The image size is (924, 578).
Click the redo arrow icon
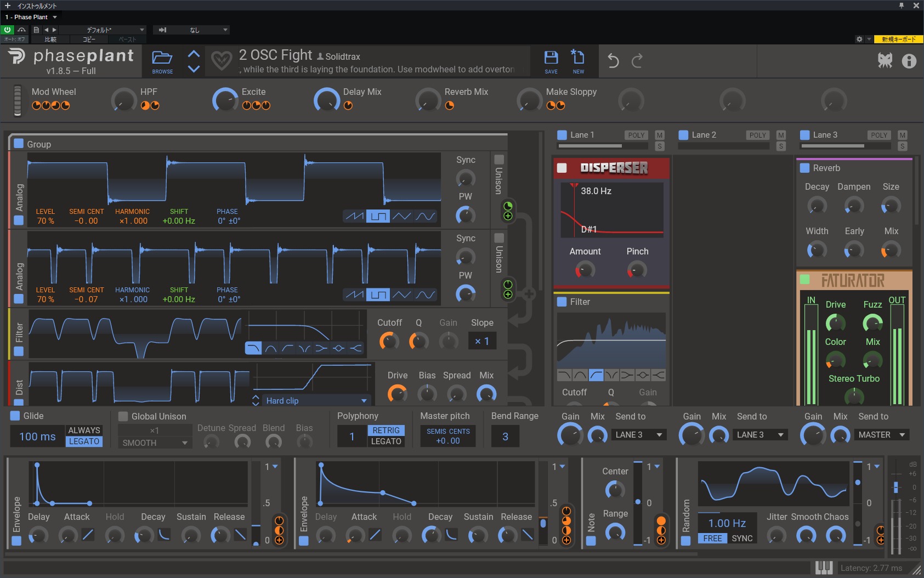(x=637, y=61)
